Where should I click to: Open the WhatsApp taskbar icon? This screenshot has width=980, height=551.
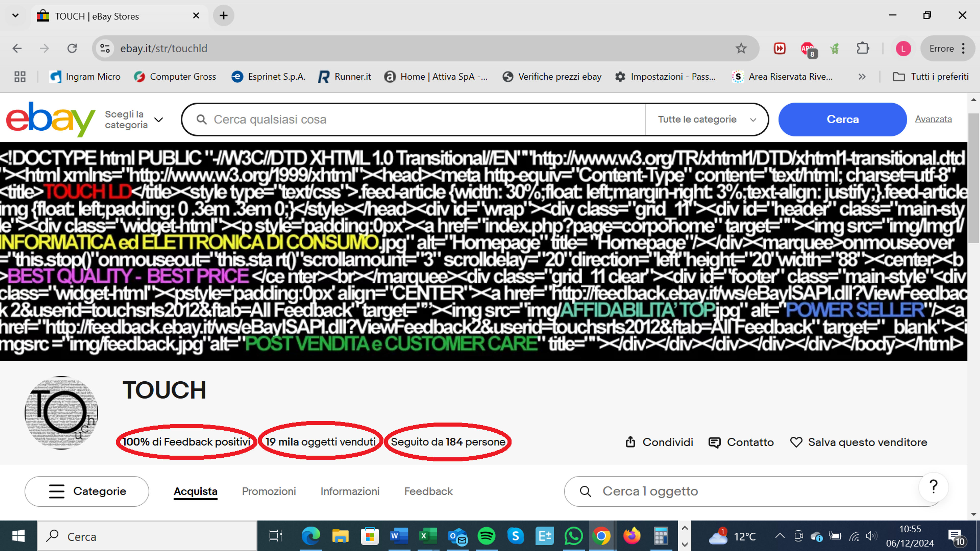point(573,536)
